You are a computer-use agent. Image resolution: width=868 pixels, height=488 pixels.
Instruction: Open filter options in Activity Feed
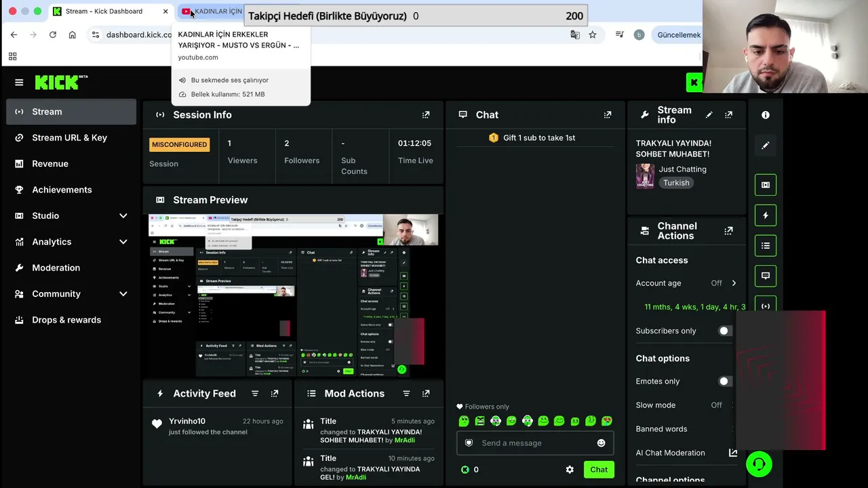(255, 394)
